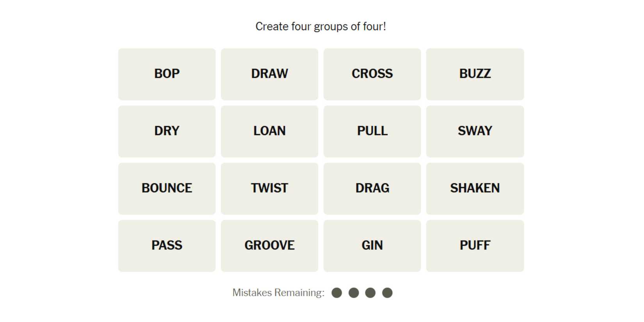This screenshot has width=644, height=322.
Task: Click the "Mistakes Remaining:" label
Action: click(x=278, y=293)
